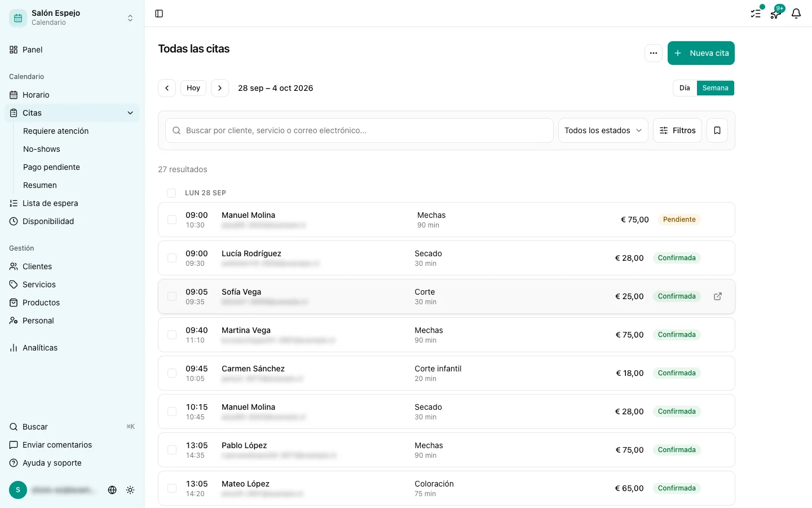This screenshot has width=812, height=508.
Task: Switch to Semana view
Action: click(716, 88)
